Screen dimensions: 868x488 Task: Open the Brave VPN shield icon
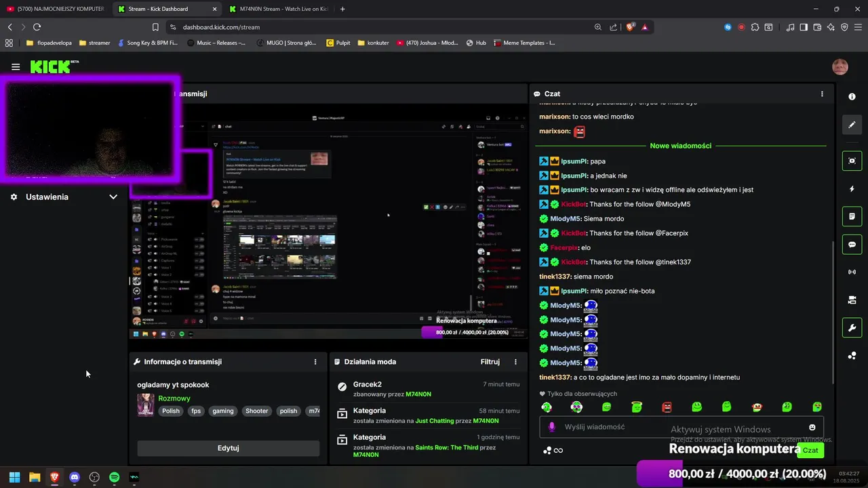coord(844,27)
